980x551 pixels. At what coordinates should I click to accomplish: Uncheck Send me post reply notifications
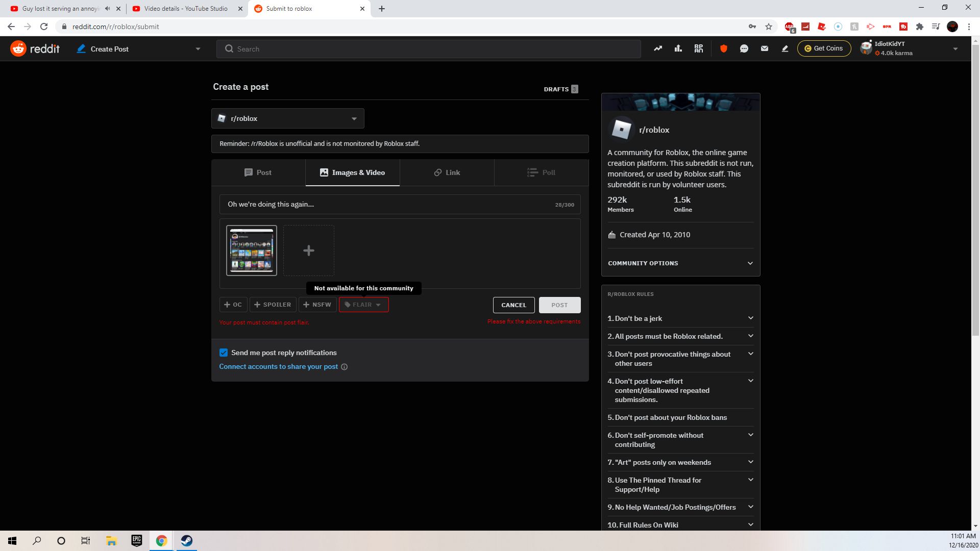224,353
